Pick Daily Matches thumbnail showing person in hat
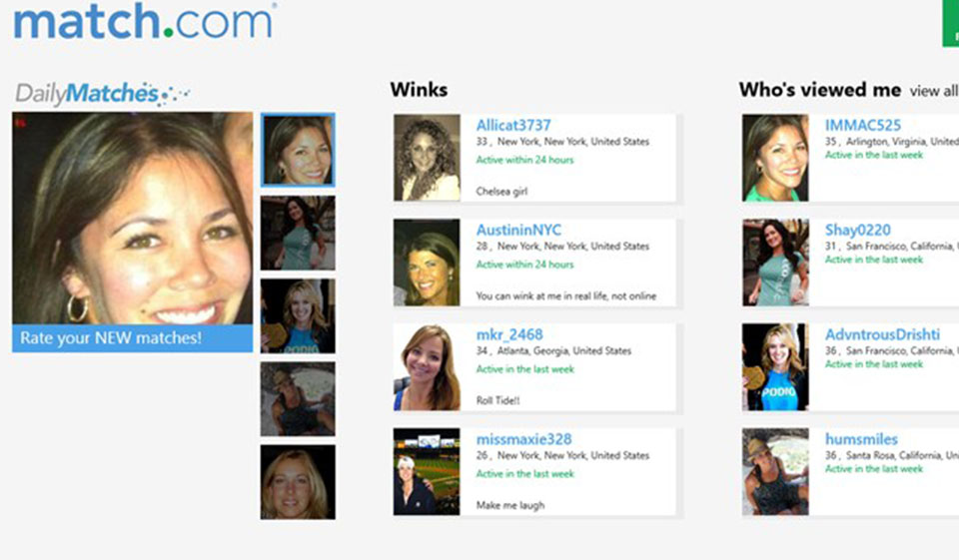959x560 pixels. 298,398
